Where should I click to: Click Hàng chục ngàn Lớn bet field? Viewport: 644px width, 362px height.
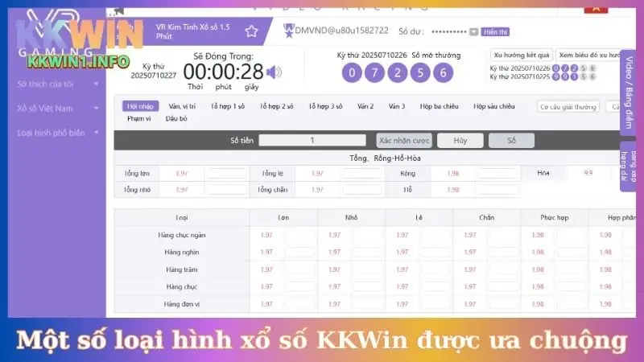299,235
